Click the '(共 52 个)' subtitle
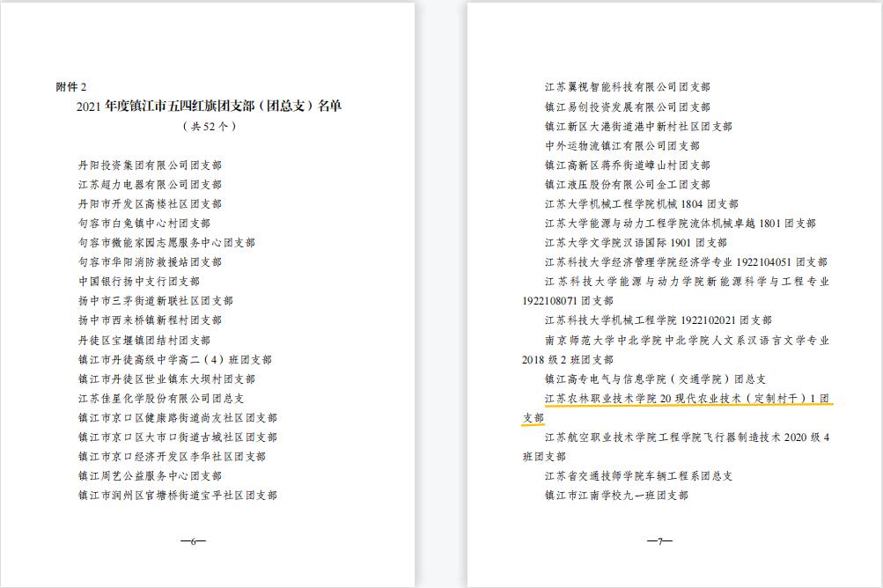Viewport: 883px width, 588px height. tap(209, 126)
